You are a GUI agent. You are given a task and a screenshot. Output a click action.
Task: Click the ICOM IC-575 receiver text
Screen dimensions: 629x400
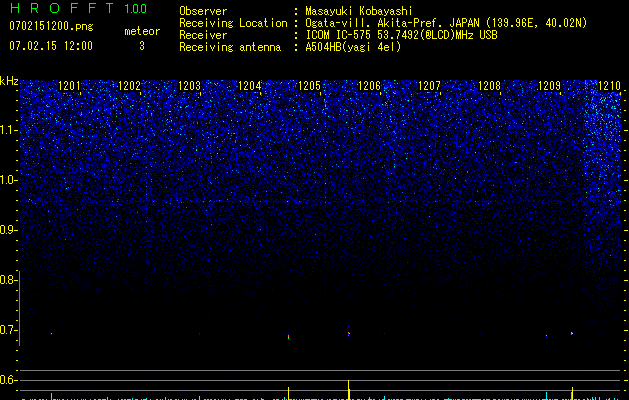[401, 35]
